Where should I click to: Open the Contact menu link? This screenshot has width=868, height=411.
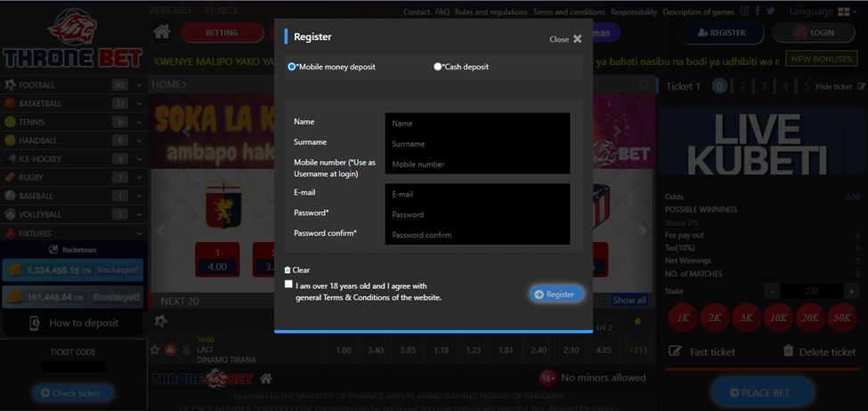(x=417, y=12)
